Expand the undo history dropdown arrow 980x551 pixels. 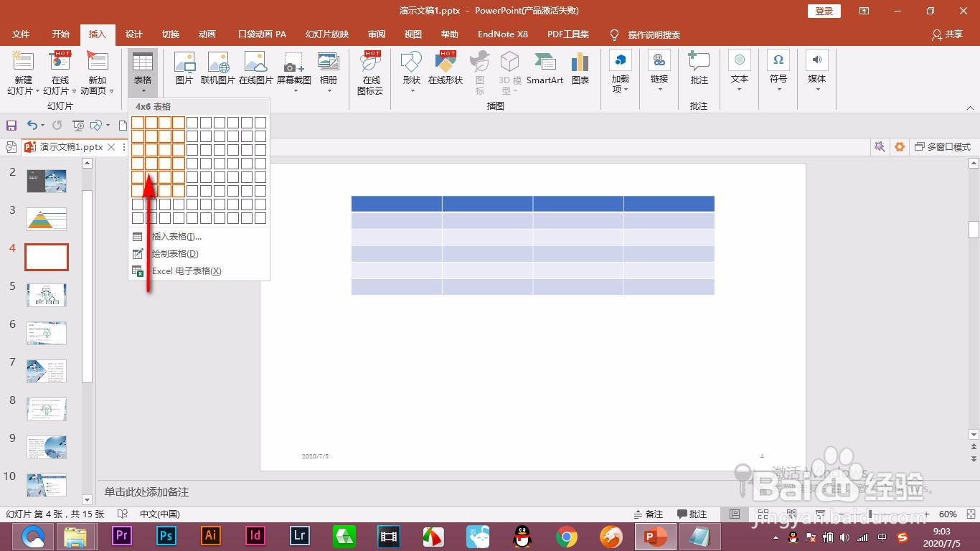[42, 126]
